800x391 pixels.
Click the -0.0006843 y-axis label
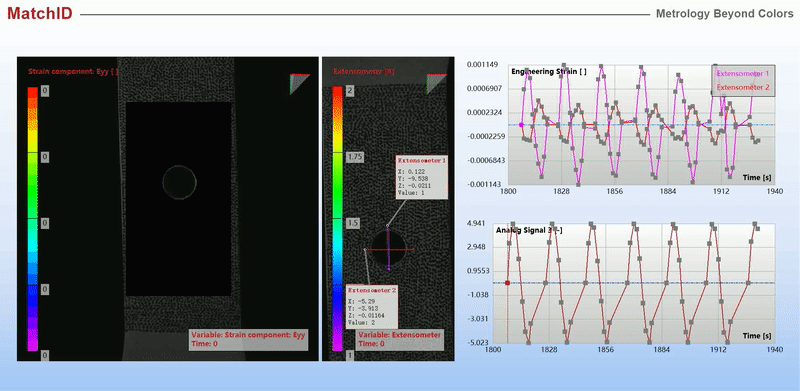click(x=486, y=160)
